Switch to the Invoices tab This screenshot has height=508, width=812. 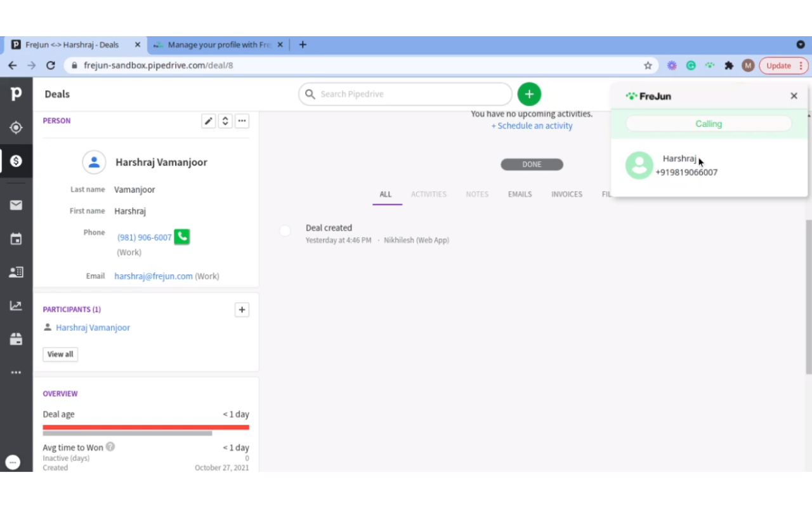coord(566,194)
